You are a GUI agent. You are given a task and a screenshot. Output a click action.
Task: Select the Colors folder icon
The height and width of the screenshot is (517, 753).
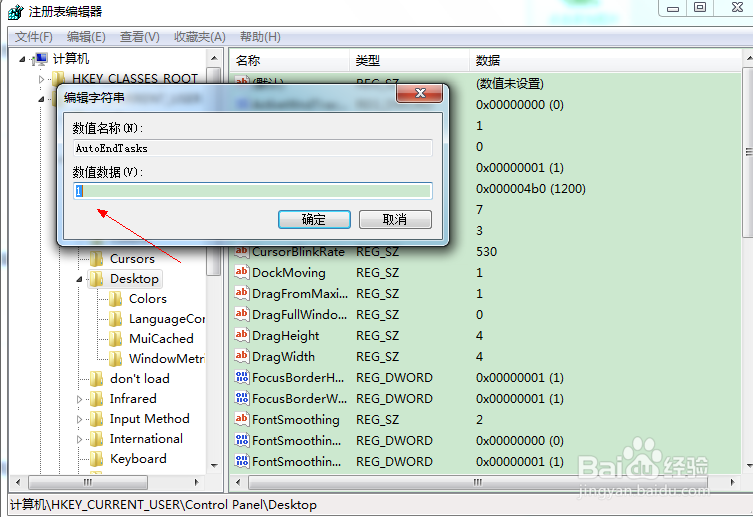click(x=115, y=299)
